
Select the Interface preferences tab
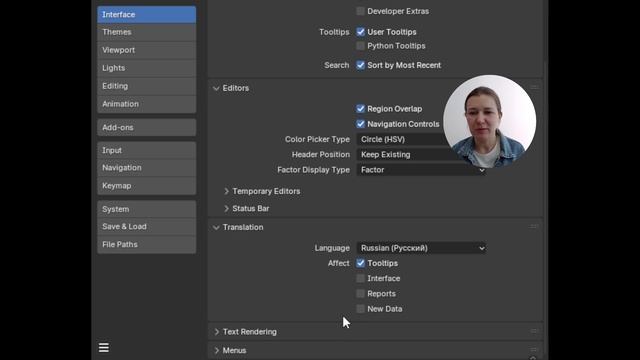[147, 15]
